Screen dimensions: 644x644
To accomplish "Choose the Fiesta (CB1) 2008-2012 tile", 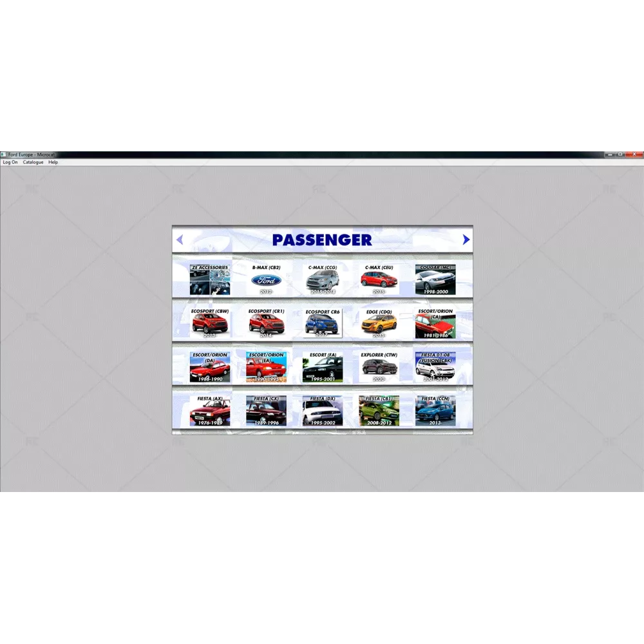I will (379, 411).
